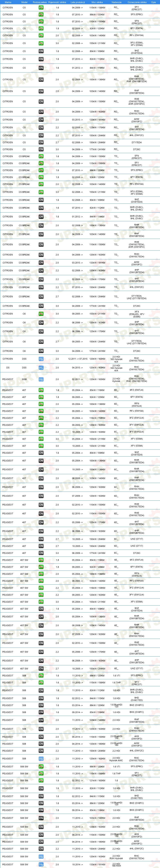Click the Moc silnika column header

(97, 2)
